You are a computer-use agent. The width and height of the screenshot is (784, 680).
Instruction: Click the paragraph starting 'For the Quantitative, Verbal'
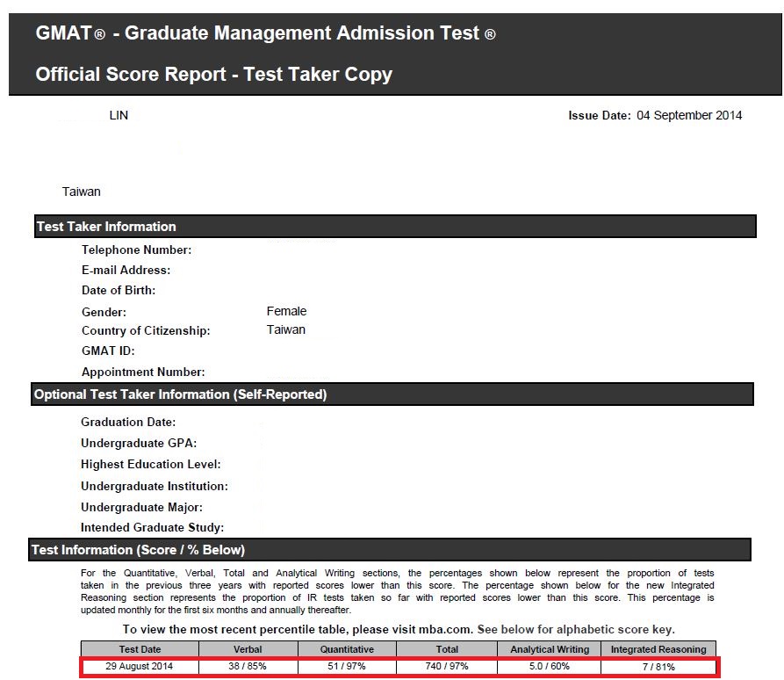click(x=398, y=591)
